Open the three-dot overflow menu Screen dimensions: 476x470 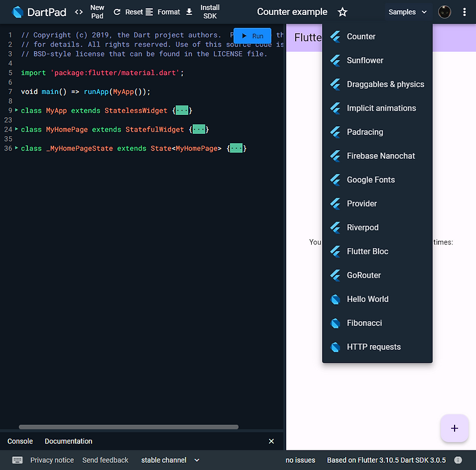(465, 12)
